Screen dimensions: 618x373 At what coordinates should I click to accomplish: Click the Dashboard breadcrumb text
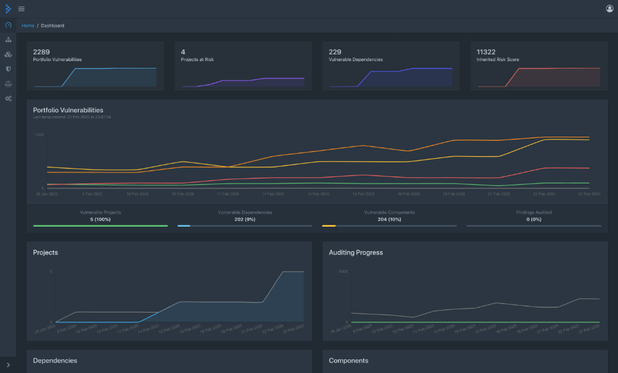coord(52,26)
